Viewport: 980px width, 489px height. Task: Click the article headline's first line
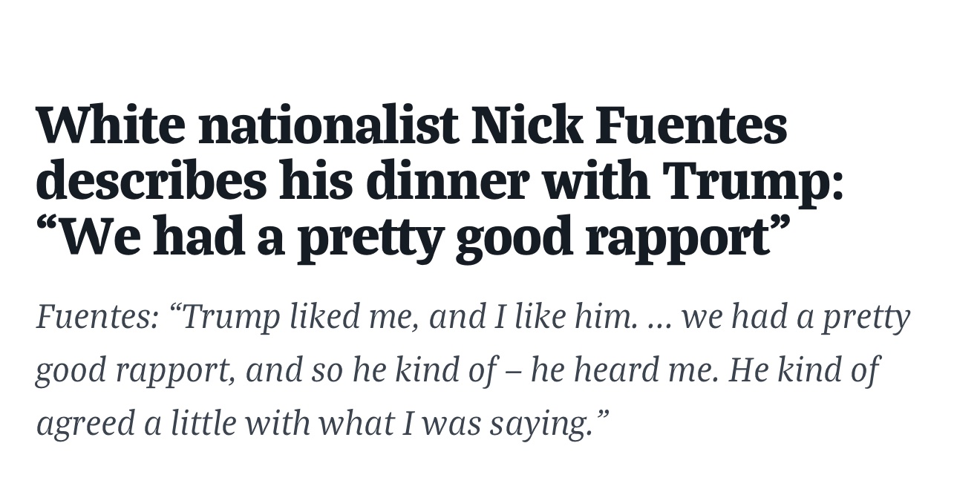[x=411, y=126]
